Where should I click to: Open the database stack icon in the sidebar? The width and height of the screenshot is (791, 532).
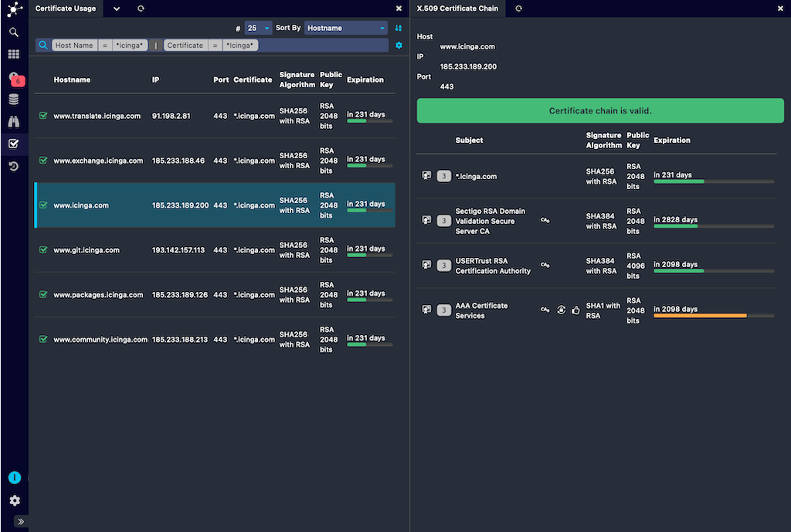(x=14, y=100)
